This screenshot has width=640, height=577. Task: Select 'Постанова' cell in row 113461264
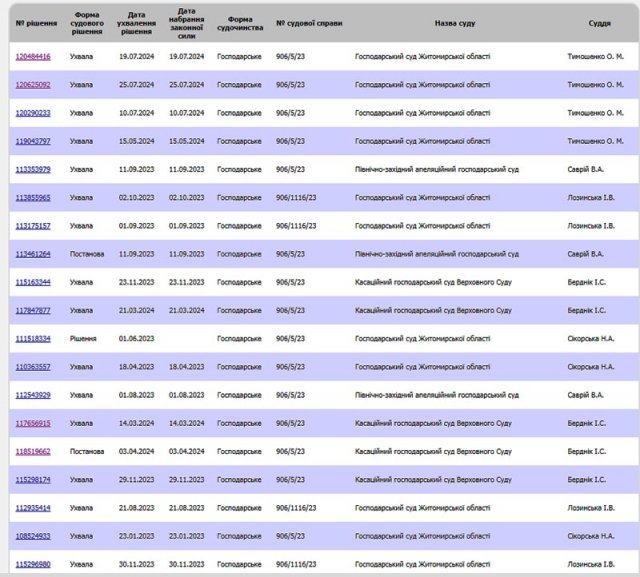(87, 254)
